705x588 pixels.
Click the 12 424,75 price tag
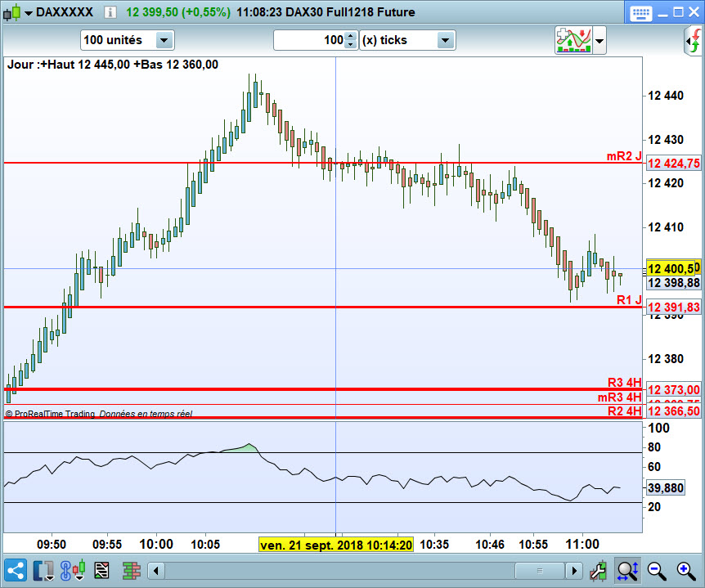pyautogui.click(x=674, y=164)
